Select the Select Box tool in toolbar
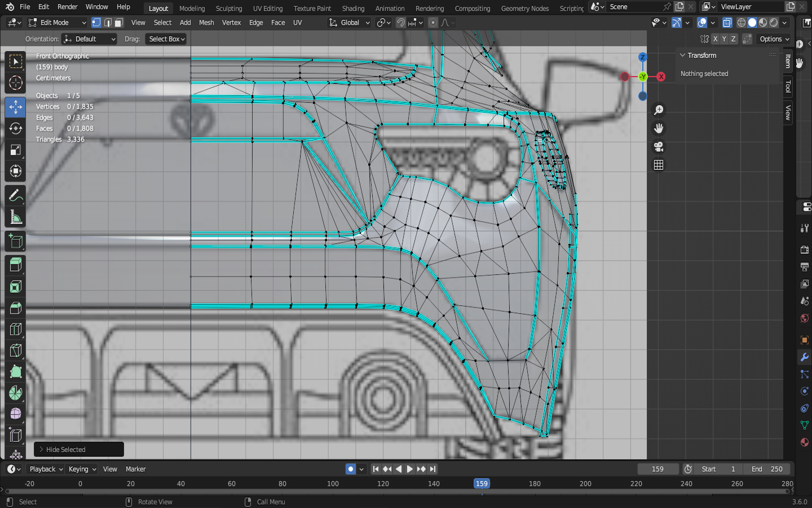 (x=15, y=61)
